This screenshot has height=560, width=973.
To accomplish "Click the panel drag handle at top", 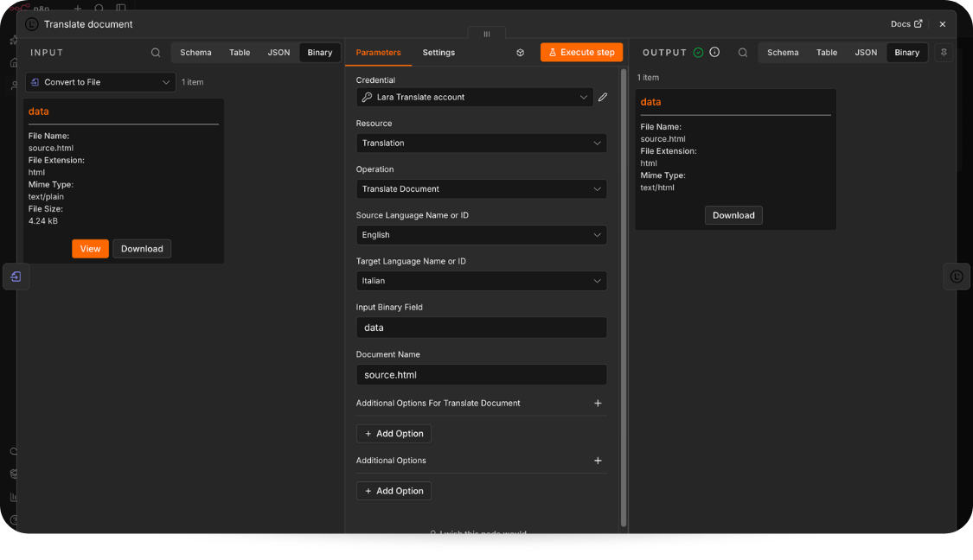I will coord(486,34).
